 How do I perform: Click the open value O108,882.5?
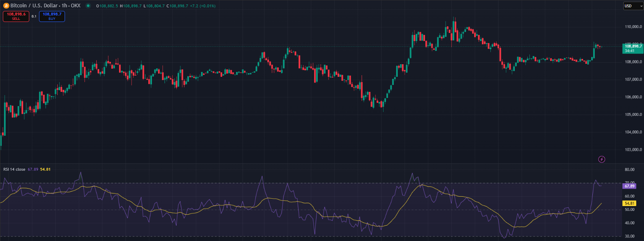pyautogui.click(x=107, y=6)
